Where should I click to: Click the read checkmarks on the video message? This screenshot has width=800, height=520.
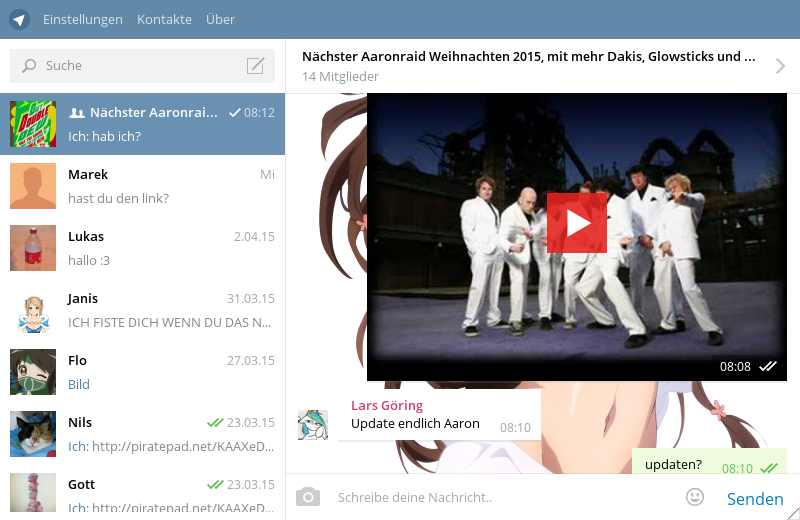768,366
